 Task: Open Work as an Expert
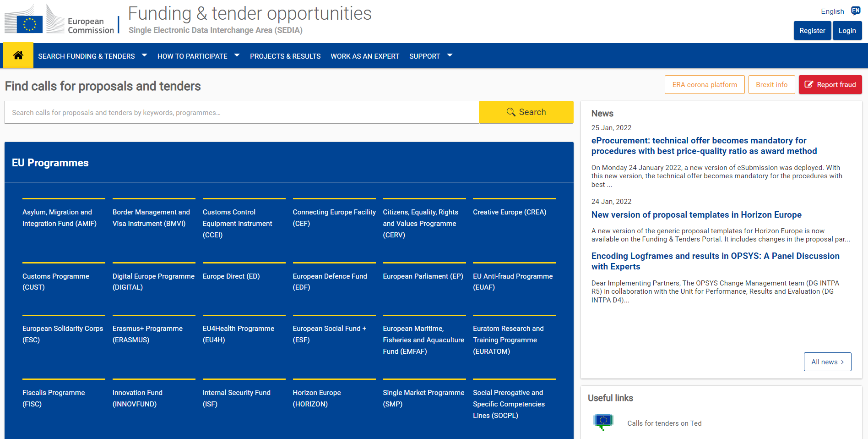pyautogui.click(x=365, y=56)
